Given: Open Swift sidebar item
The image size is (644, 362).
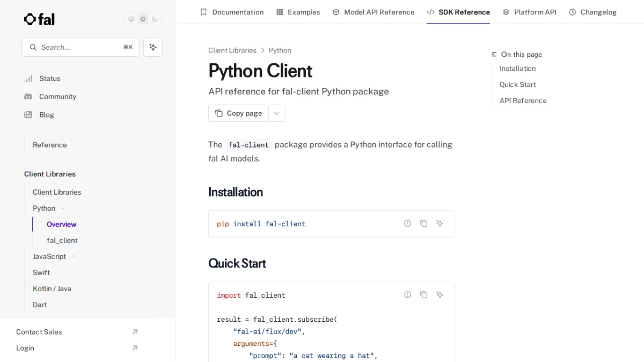Looking at the screenshot, I should coord(41,272).
